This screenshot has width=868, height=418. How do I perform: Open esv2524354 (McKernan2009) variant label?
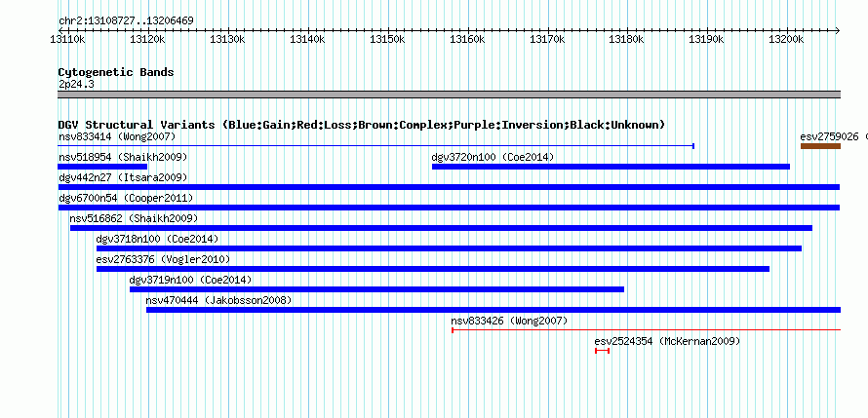click(667, 341)
